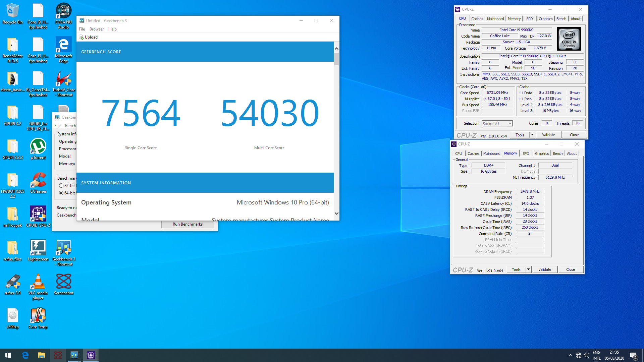Screen dimensions: 644x362
Task: Launch Microsoft Edge desktop shortcut
Action: coord(63,50)
